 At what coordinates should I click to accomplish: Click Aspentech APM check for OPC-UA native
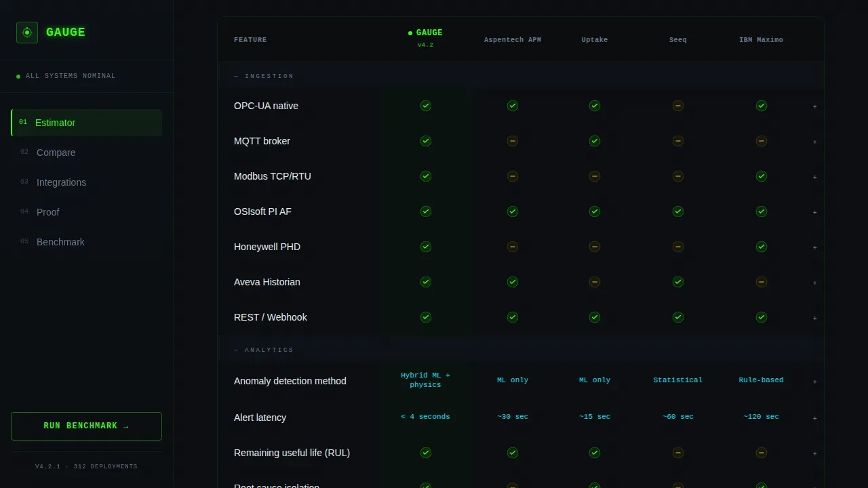(x=513, y=106)
